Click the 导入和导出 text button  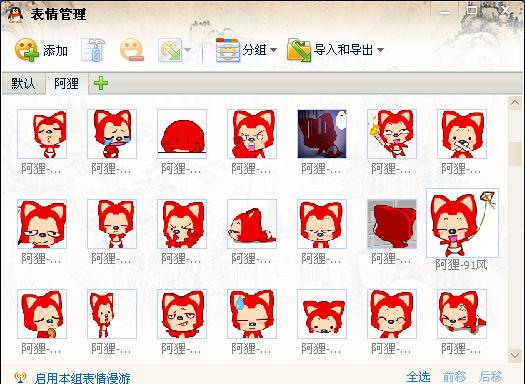(x=343, y=50)
